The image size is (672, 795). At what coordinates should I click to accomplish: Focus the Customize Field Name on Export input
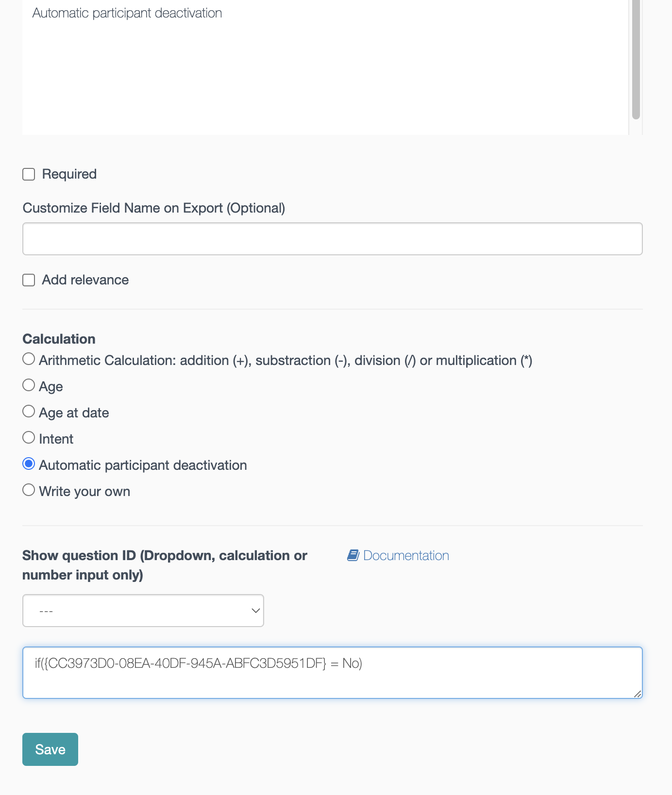coord(332,239)
